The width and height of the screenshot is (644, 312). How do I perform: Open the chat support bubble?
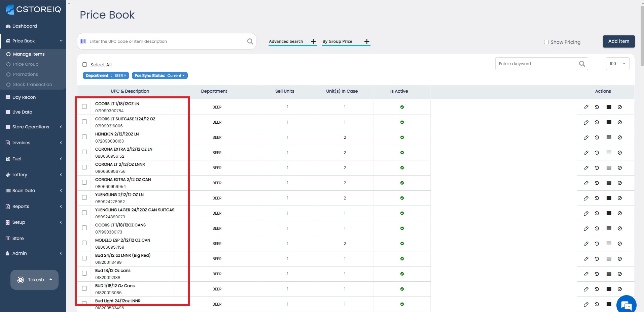click(626, 305)
